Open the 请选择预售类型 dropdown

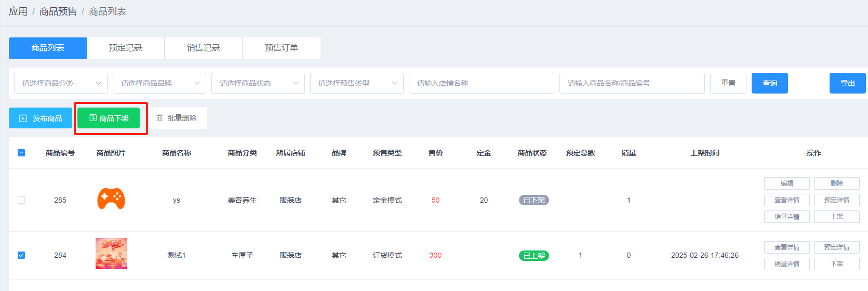[356, 83]
